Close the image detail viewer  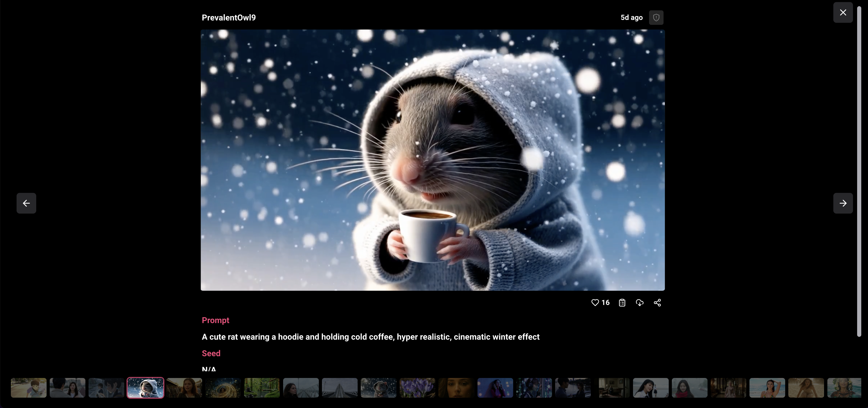coord(843,12)
